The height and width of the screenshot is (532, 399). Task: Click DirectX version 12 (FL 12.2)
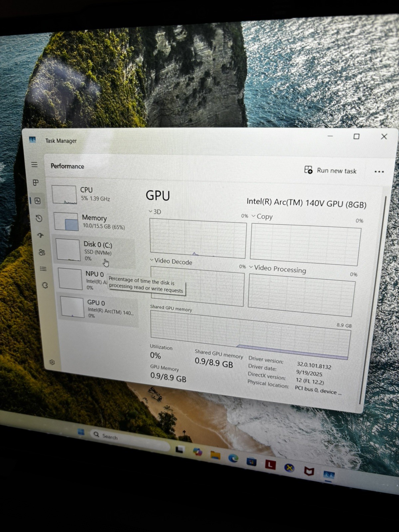click(310, 381)
